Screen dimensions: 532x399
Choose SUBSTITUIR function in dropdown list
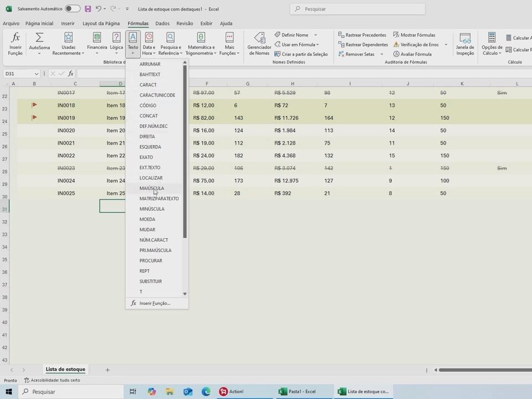151,282
